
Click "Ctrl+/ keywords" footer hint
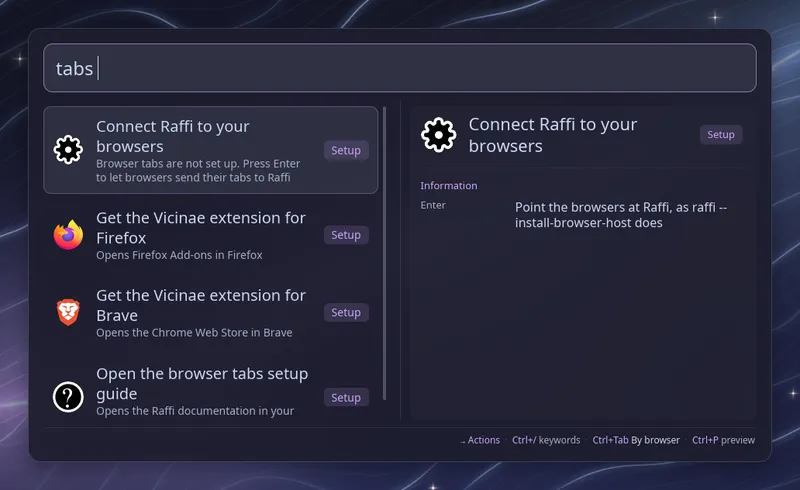point(546,440)
